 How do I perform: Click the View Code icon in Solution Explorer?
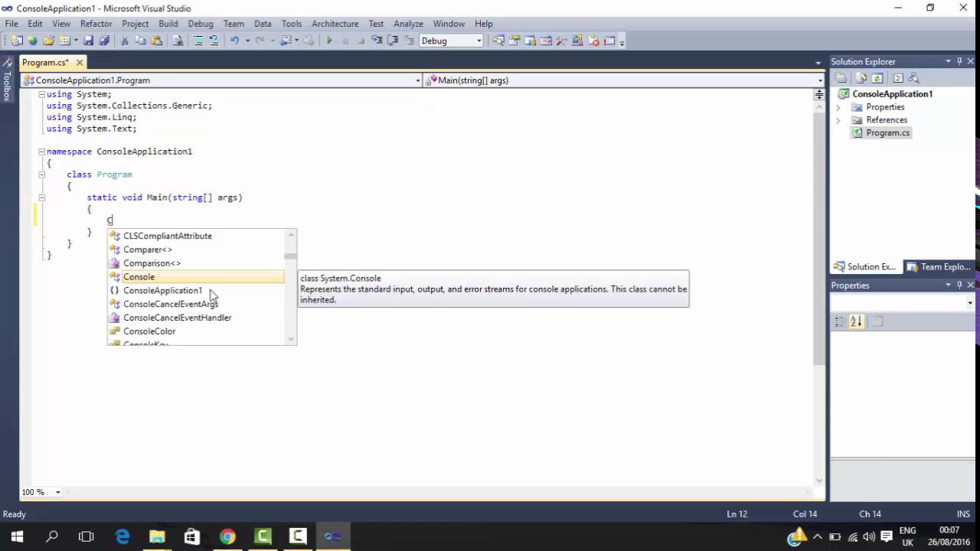point(898,78)
